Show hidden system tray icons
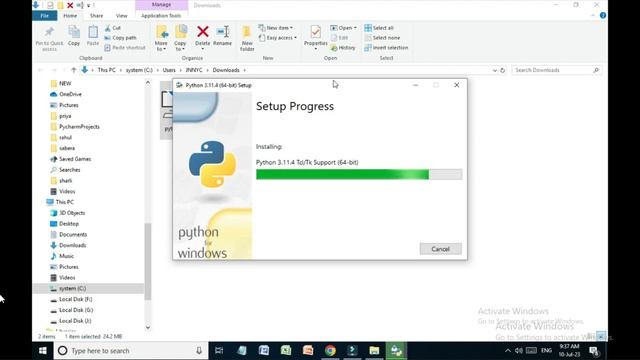Screen dimensions: 640x360 coord(508,351)
